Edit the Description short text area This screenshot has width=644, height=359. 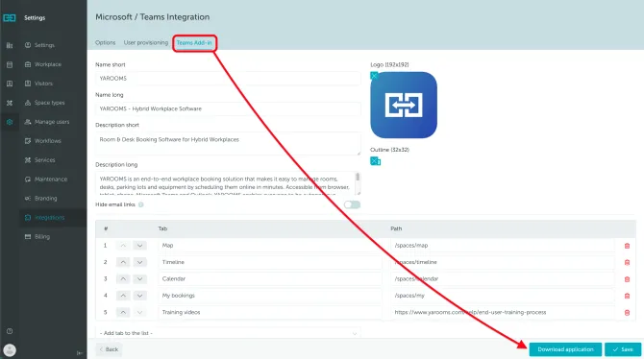pos(228,143)
